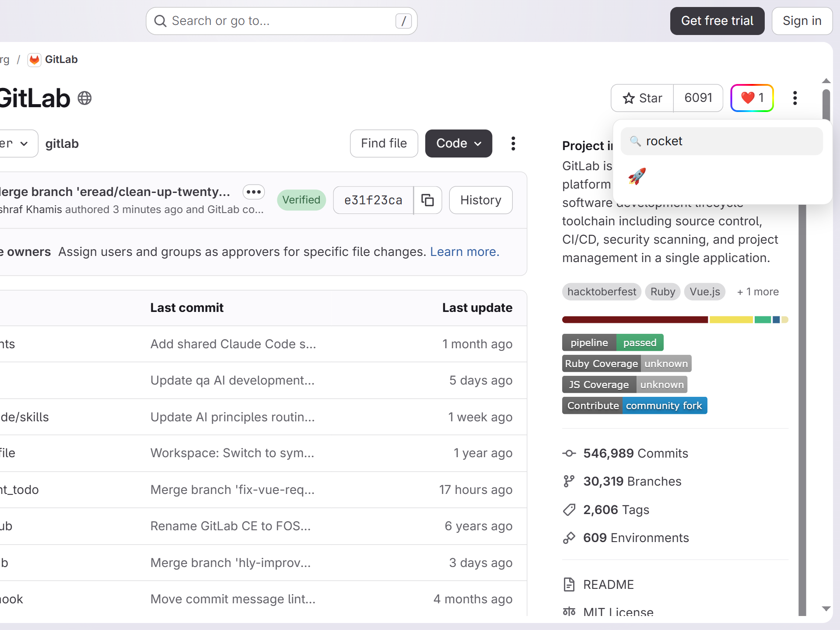The width and height of the screenshot is (840, 630).
Task: Open the hacktoberfest topic
Action: tap(602, 292)
